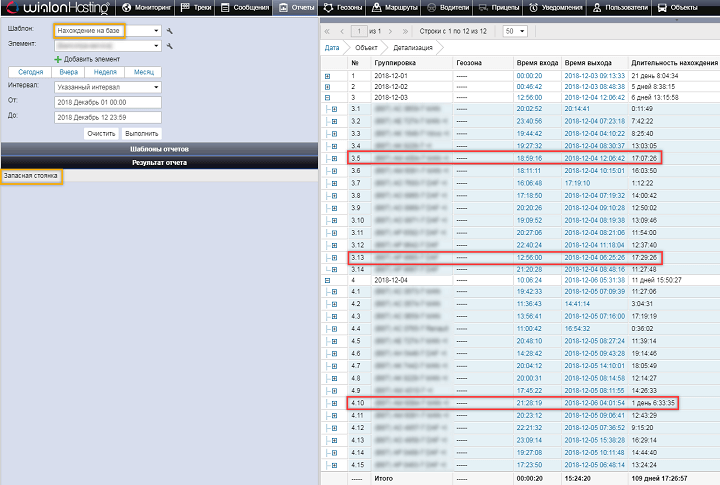Click the green plus Добавить элемент

pyautogui.click(x=87, y=59)
